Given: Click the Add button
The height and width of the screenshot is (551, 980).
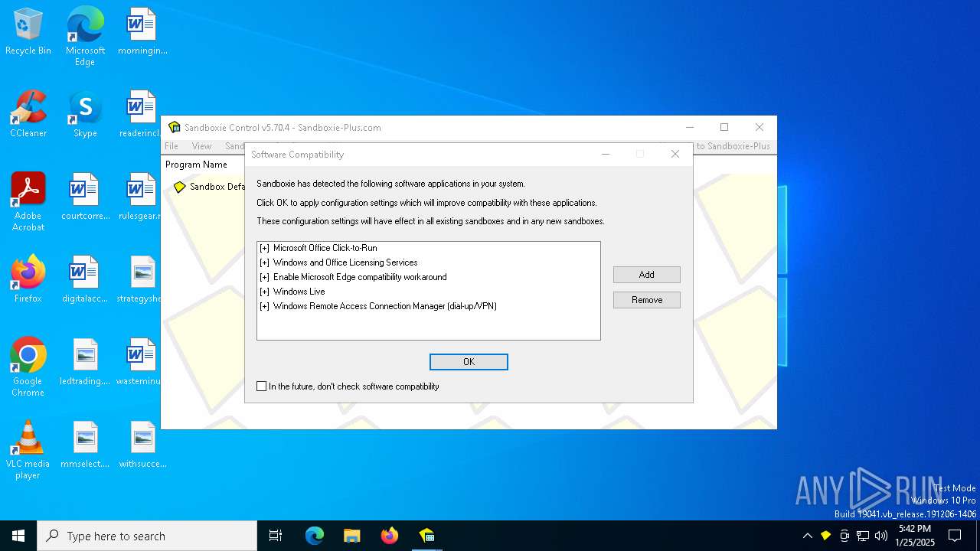Looking at the screenshot, I should pos(647,275).
